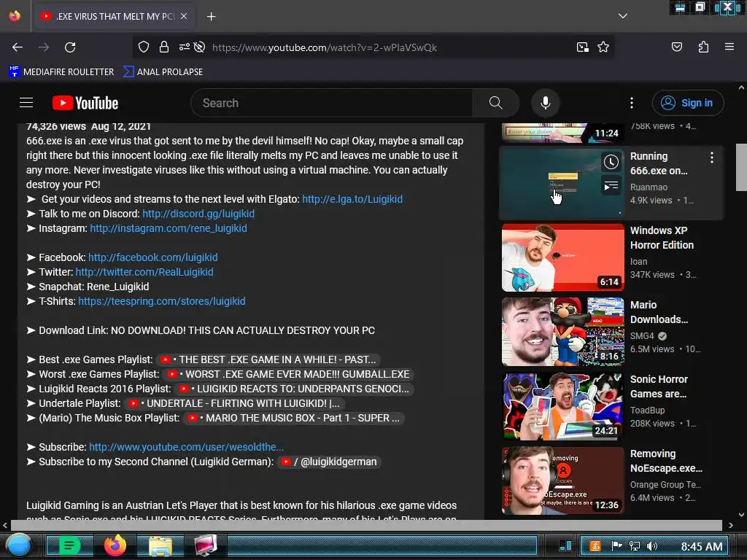Click the horizontal scrollbar right arrow
The width and height of the screenshot is (747, 560).
[731, 525]
